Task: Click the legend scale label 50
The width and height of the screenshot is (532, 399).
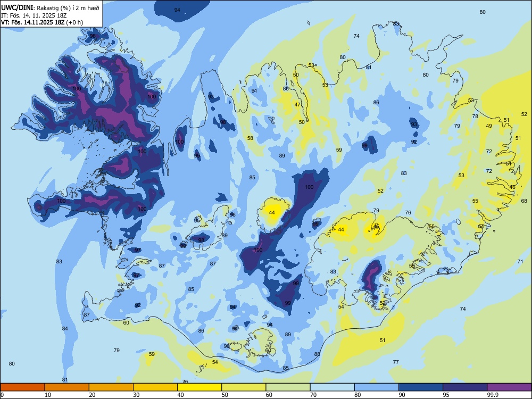Action: click(x=225, y=395)
